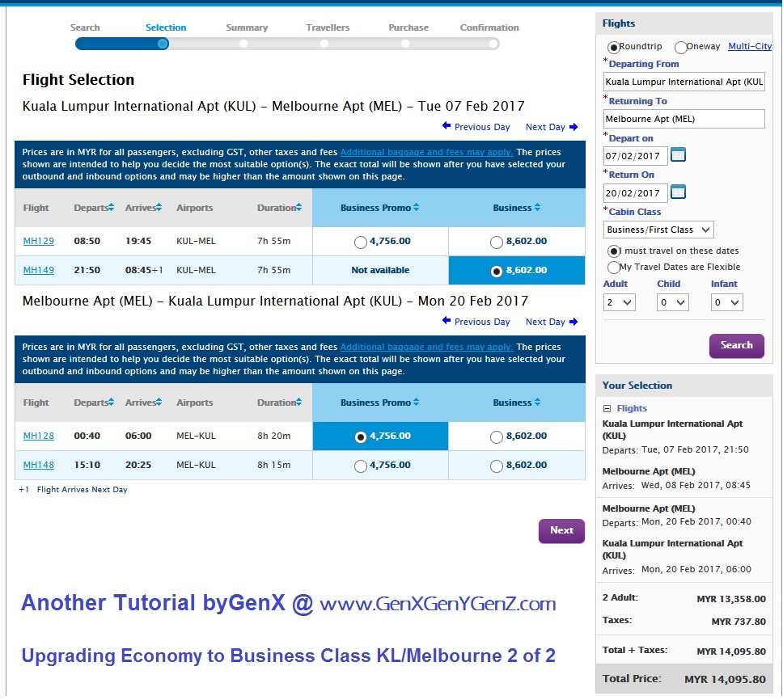Select My Travel Dates are Flexible
The image size is (783, 700).
point(613,268)
